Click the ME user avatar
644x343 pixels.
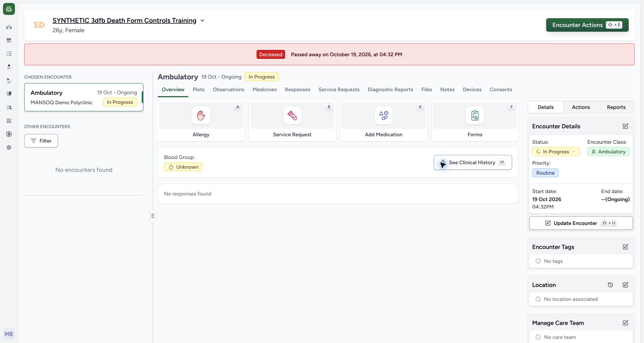(x=9, y=334)
